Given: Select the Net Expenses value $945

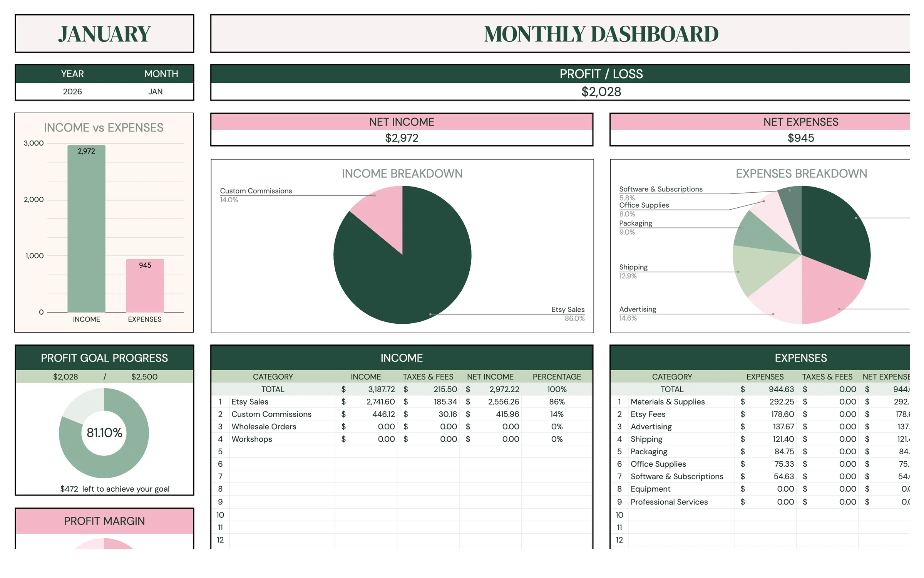Looking at the screenshot, I should click(x=801, y=138).
